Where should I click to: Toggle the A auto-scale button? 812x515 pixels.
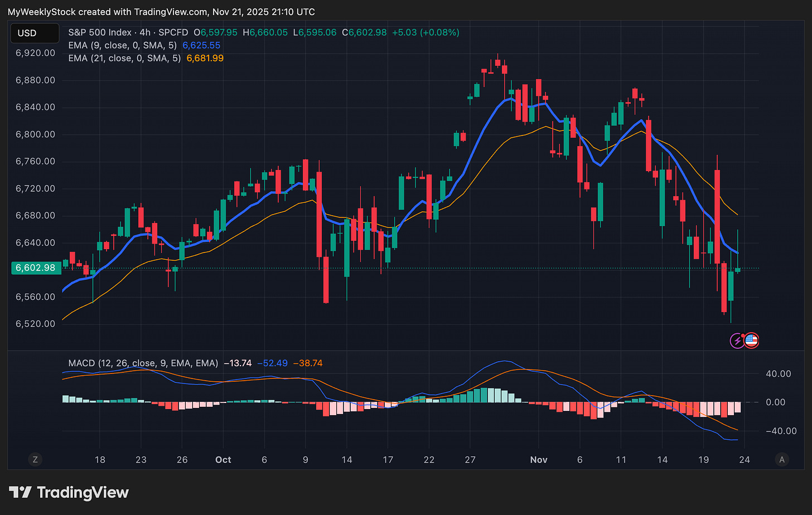click(782, 460)
